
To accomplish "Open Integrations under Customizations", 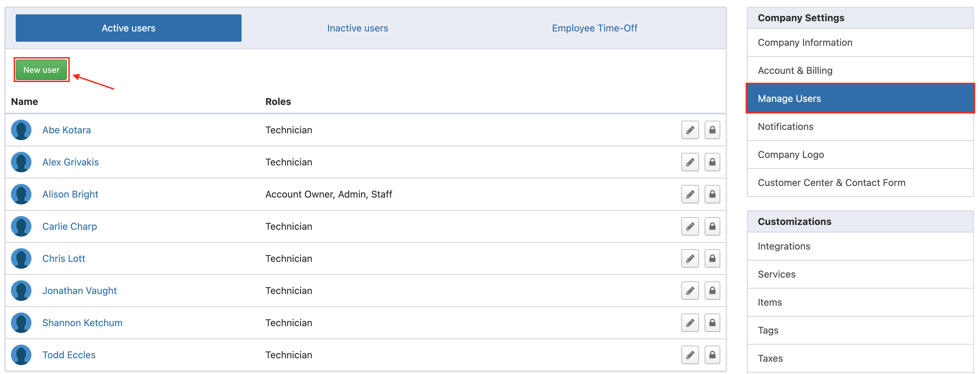I will [x=784, y=246].
